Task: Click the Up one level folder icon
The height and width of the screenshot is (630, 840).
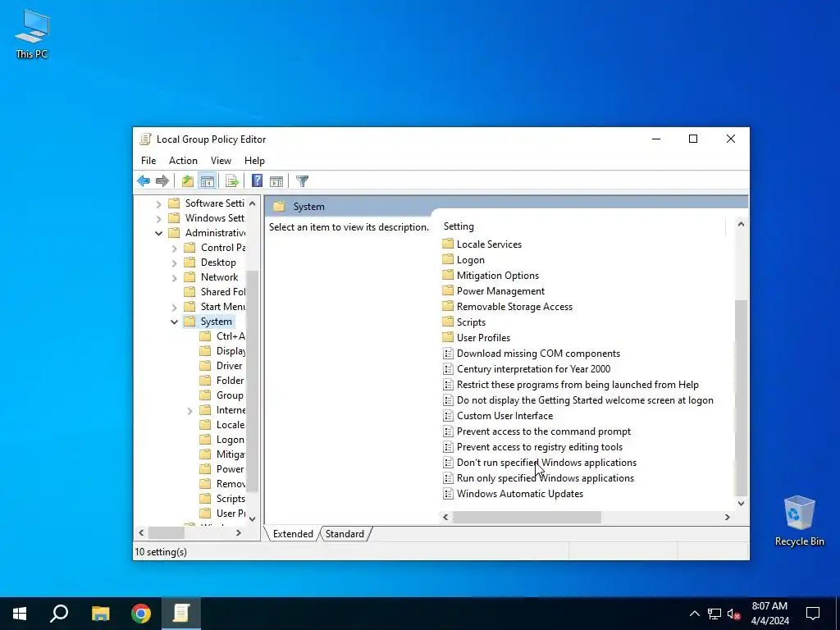Action: point(187,181)
